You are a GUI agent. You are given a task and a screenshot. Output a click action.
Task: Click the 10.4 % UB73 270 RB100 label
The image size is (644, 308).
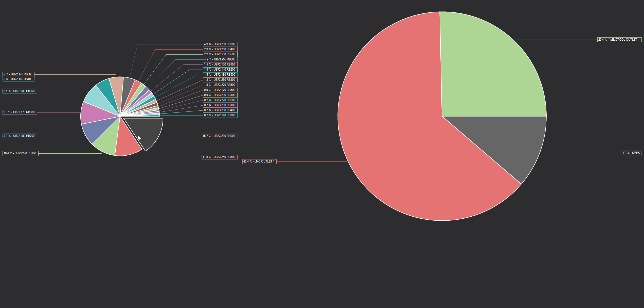tap(20, 153)
